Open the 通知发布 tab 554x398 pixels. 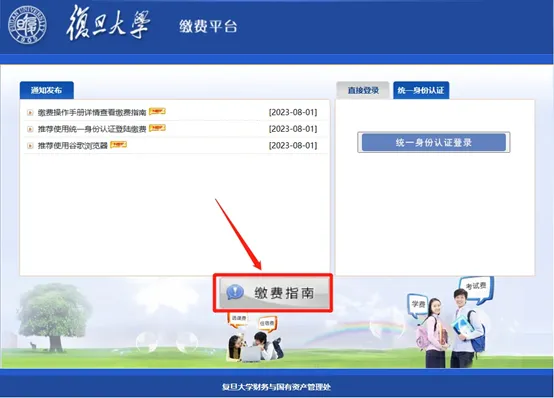coord(47,90)
